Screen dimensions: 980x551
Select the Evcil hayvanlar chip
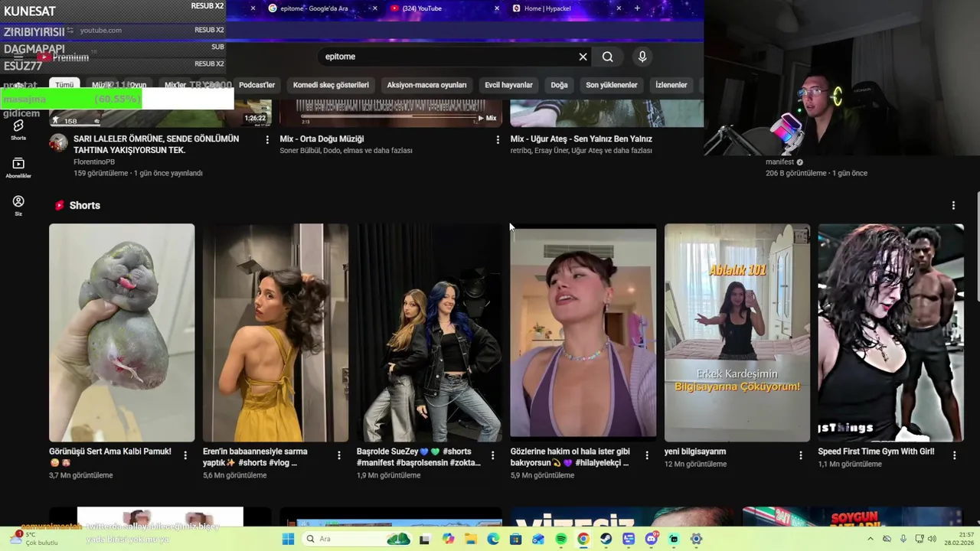tap(508, 85)
